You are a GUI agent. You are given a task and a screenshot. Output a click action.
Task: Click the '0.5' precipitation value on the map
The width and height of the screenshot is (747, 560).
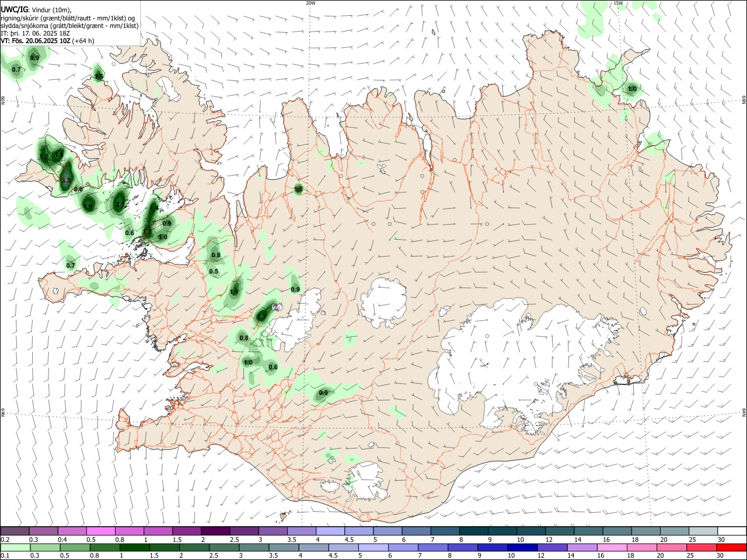click(x=214, y=272)
